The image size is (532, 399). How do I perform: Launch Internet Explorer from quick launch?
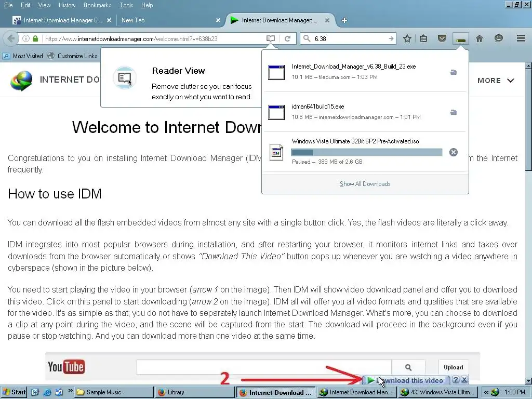47,392
